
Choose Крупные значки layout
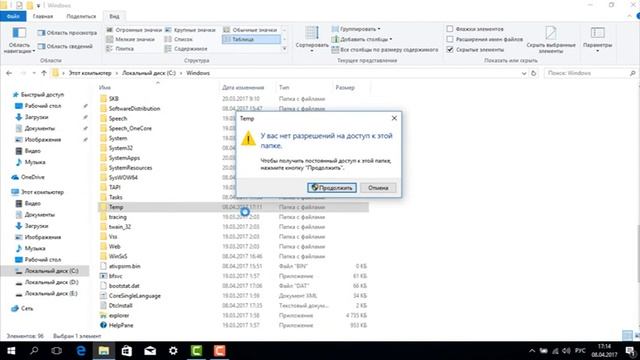[190, 30]
